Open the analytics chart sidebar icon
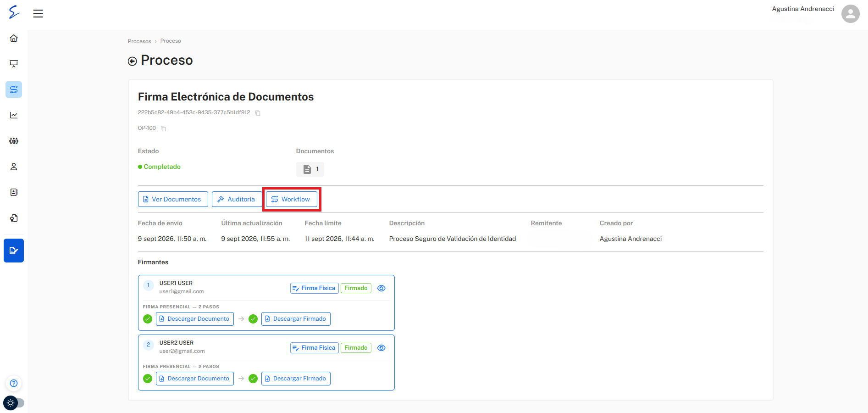 14,115
